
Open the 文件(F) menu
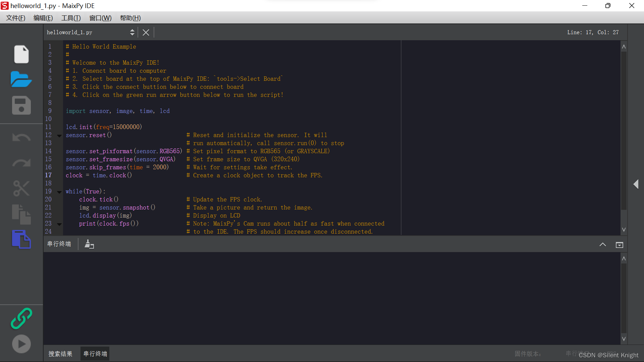pyautogui.click(x=16, y=18)
